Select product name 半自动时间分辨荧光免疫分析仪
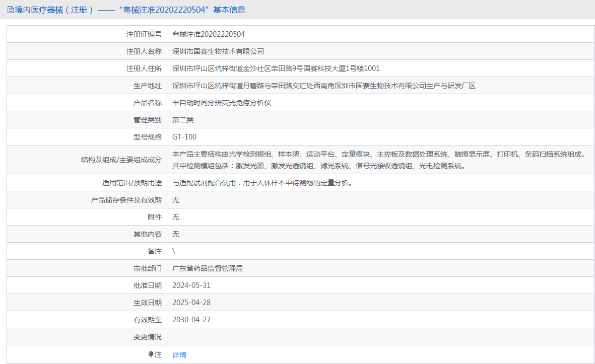Screen dimensions: 595x364 pos(222,103)
